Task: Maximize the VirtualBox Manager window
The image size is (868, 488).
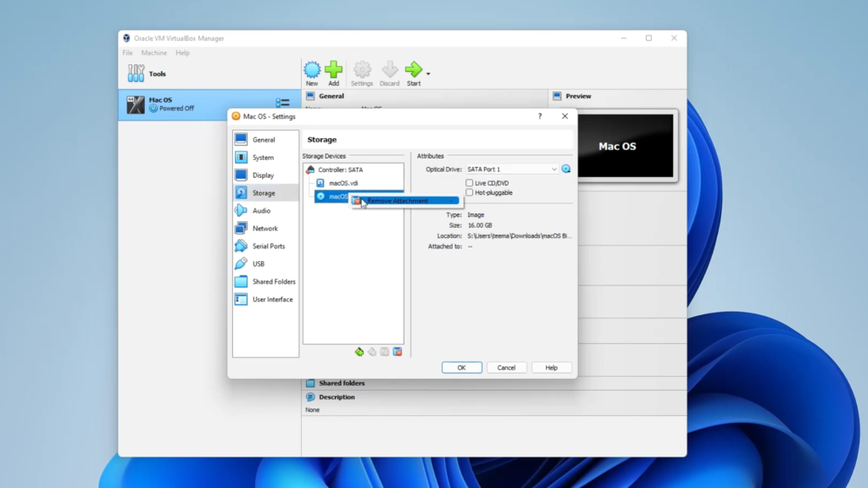Action: [x=648, y=38]
